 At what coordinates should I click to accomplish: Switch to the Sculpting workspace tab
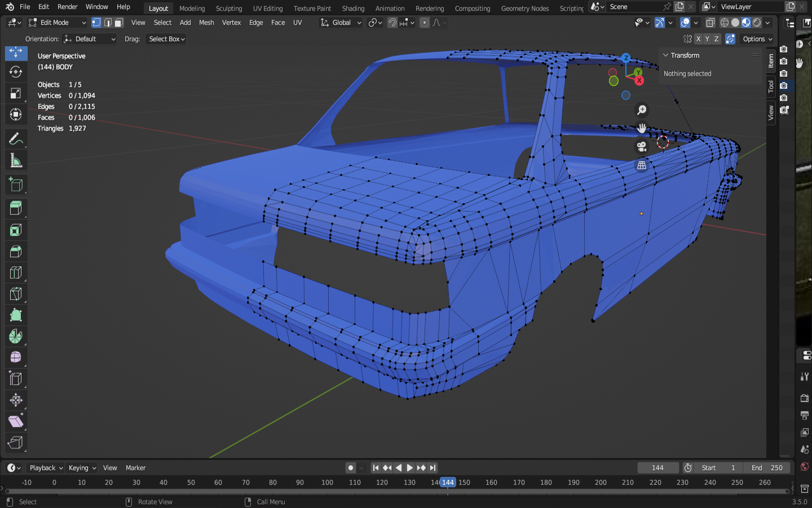(228, 8)
